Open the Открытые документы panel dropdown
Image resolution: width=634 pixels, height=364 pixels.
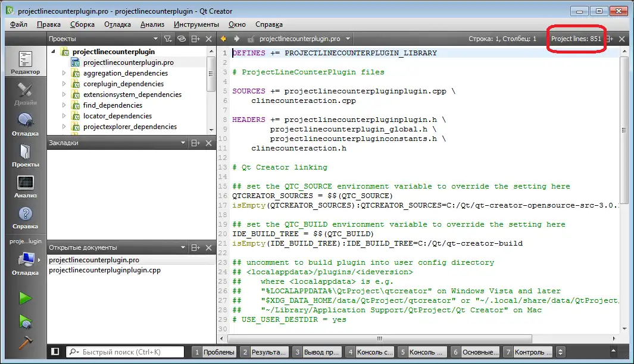[183, 247]
